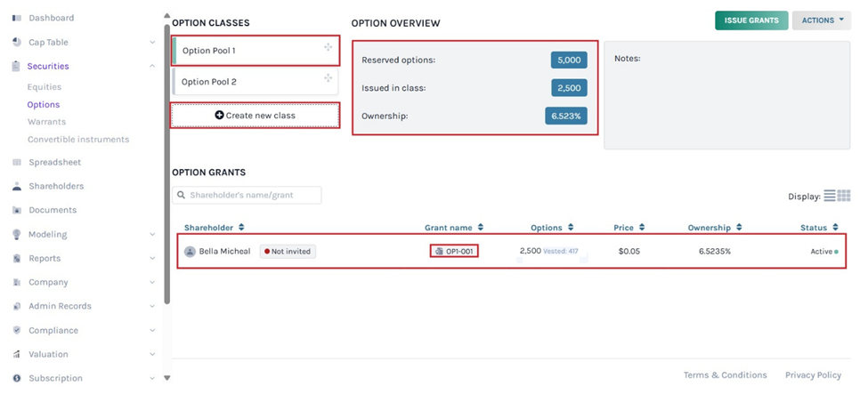This screenshot has height=394, width=868.
Task: Click Issued in class value 2,500
Action: pos(569,88)
